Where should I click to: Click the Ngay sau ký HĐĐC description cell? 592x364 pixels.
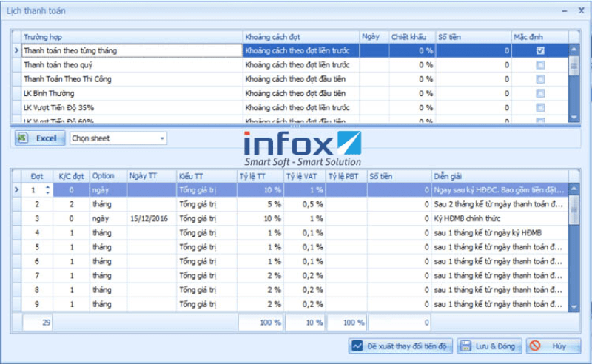pyautogui.click(x=500, y=190)
